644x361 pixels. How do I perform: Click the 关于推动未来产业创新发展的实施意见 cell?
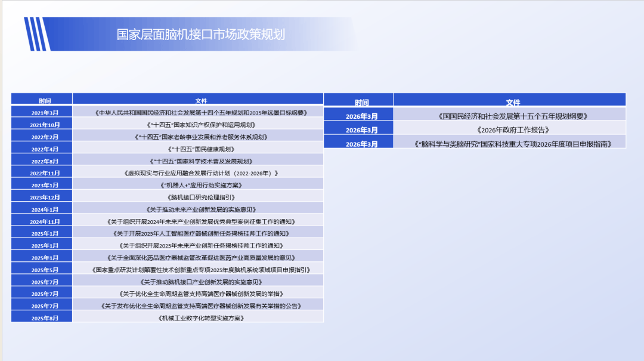(198, 209)
